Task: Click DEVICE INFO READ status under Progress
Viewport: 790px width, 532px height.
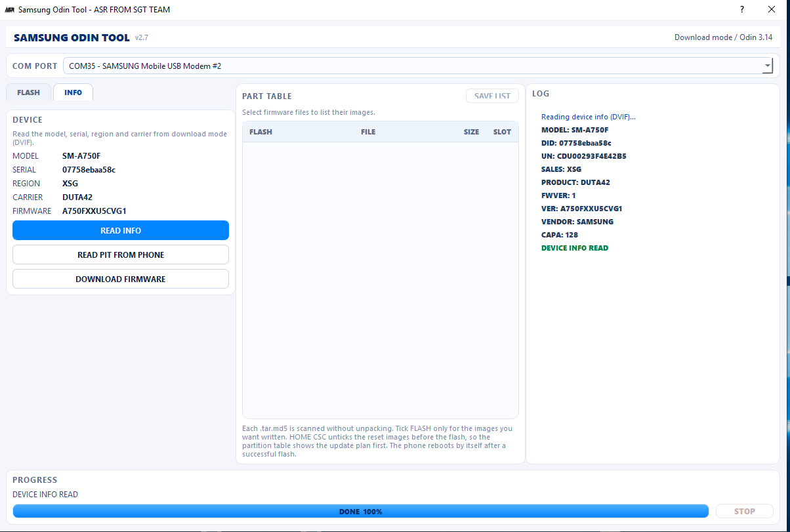Action: (45, 495)
